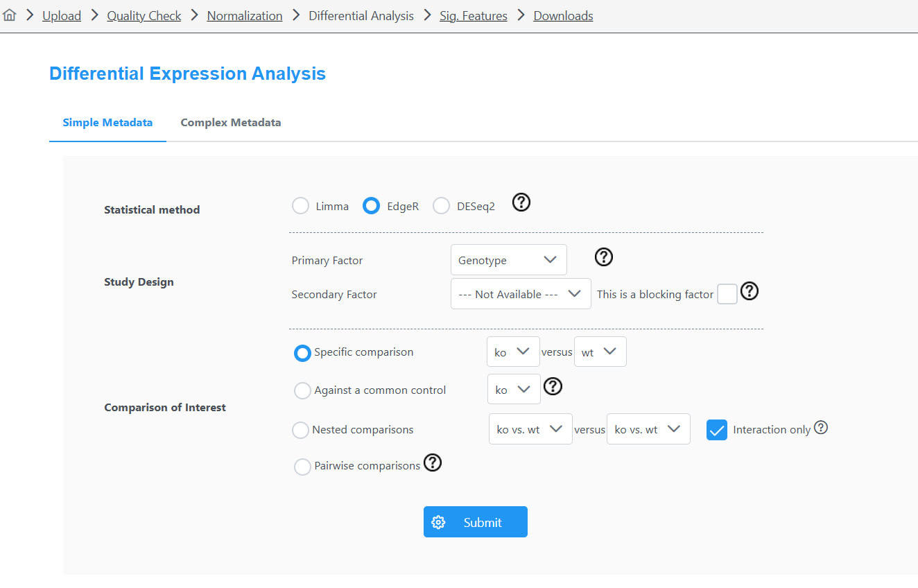Open help for common control comparison
918x588 pixels.
point(553,386)
